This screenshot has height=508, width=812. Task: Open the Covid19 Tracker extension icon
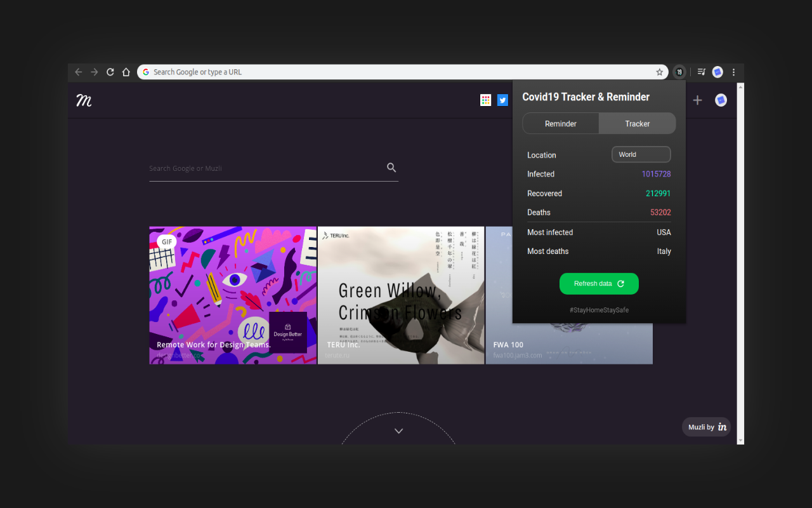(679, 72)
